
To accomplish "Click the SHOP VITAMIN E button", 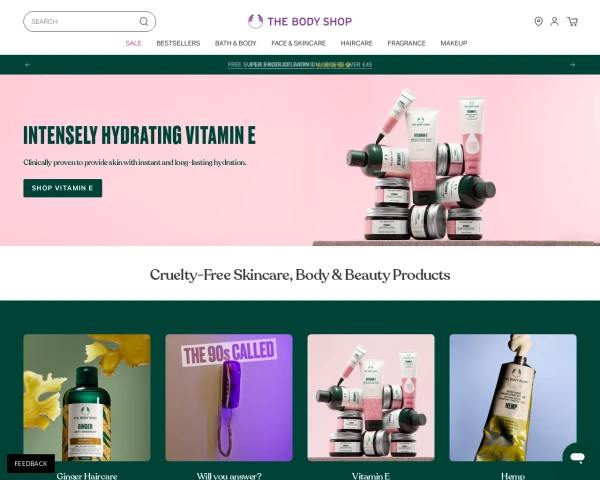I will 63,188.
